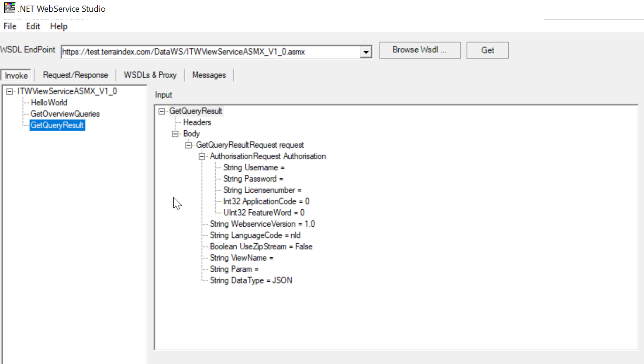Click the Input panel label
644x364 pixels.
163,95
